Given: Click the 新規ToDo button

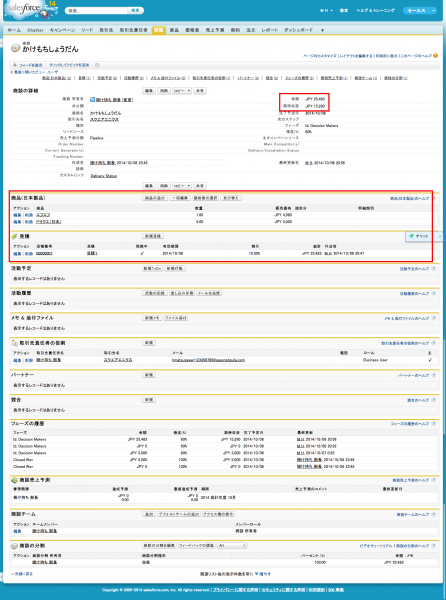Looking at the screenshot, I should tap(152, 269).
